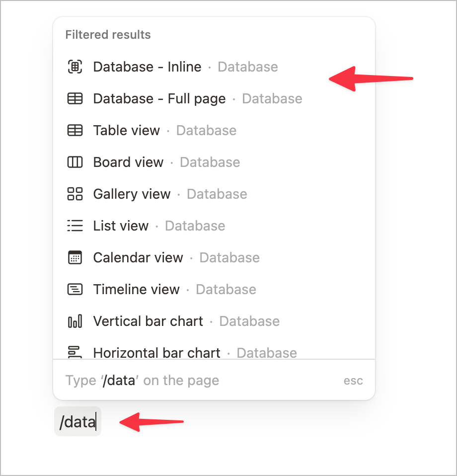Click the Database - Full page grid icon
The width and height of the screenshot is (457, 476).
[x=75, y=98]
